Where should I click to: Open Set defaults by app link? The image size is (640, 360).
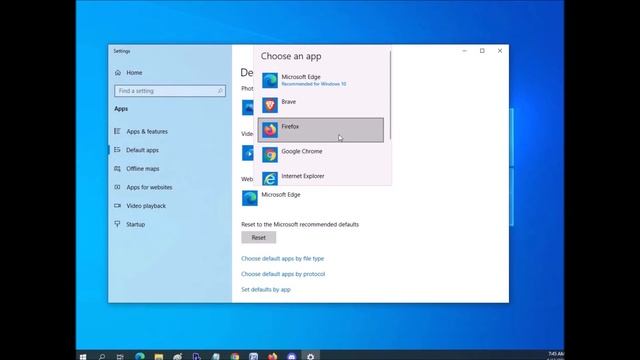tap(266, 289)
